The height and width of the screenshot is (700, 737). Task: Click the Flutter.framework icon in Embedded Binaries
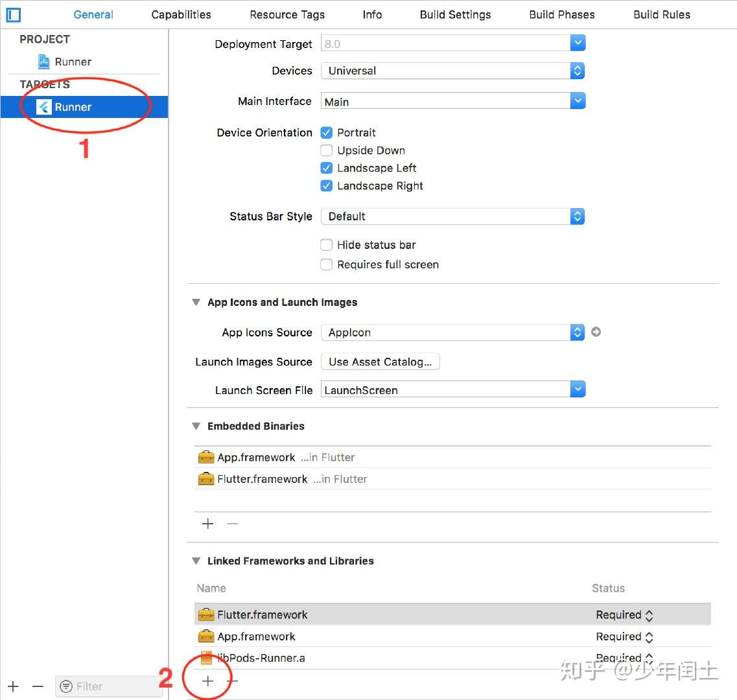[206, 479]
